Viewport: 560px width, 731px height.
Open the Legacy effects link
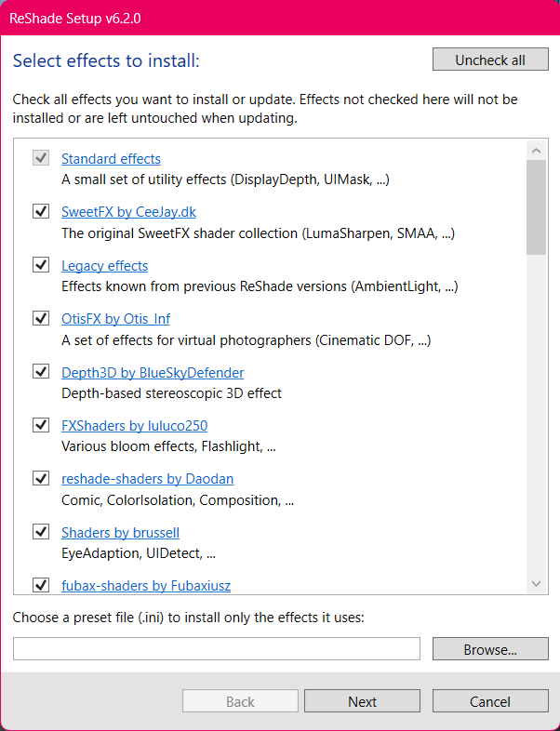click(x=104, y=266)
